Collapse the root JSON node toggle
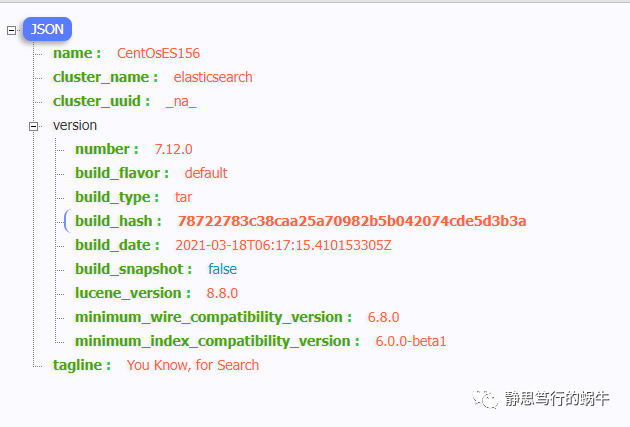Image resolution: width=630 pixels, height=427 pixels. [x=12, y=30]
